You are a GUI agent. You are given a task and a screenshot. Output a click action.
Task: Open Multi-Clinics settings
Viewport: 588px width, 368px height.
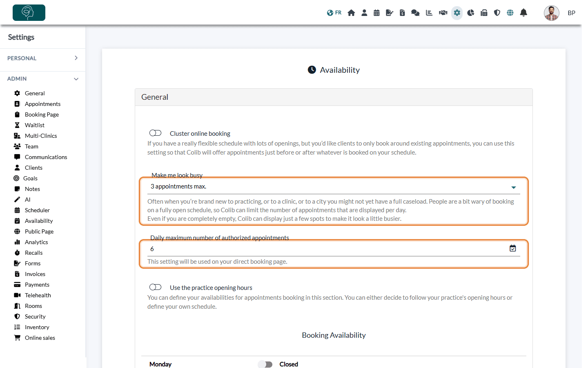pyautogui.click(x=41, y=136)
